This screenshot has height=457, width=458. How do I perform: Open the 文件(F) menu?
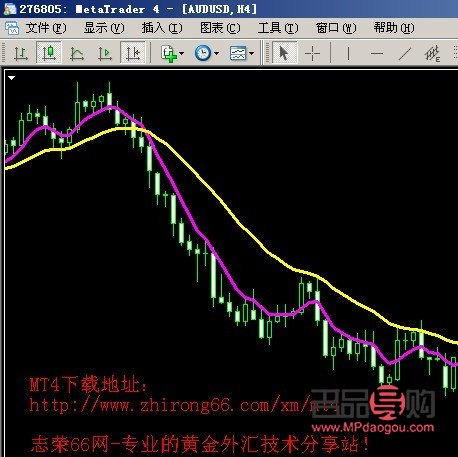coord(46,28)
